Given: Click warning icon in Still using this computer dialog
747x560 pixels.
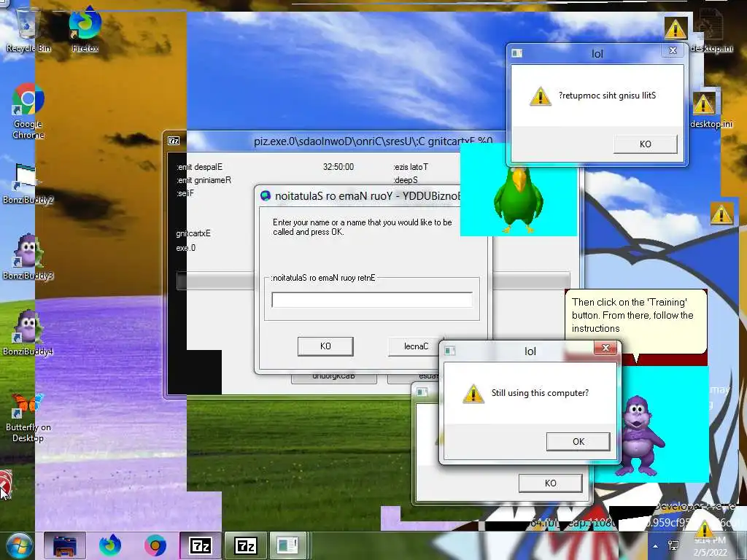Looking at the screenshot, I should [473, 394].
